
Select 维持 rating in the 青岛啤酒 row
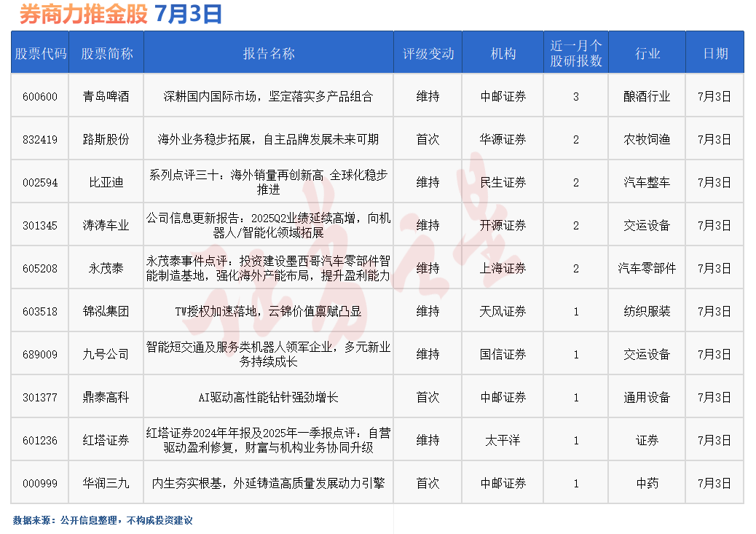point(428,96)
